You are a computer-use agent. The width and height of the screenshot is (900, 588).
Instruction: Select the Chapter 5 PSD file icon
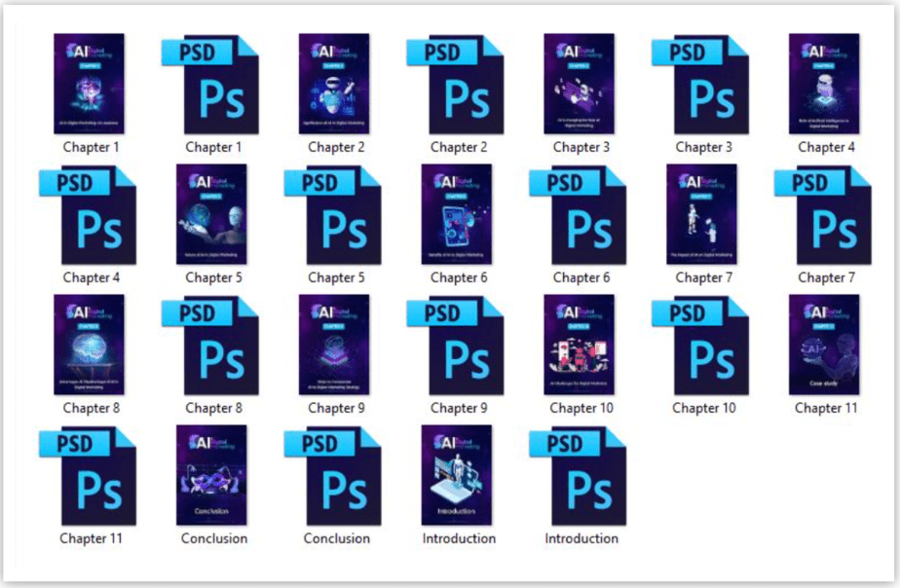pos(333,215)
